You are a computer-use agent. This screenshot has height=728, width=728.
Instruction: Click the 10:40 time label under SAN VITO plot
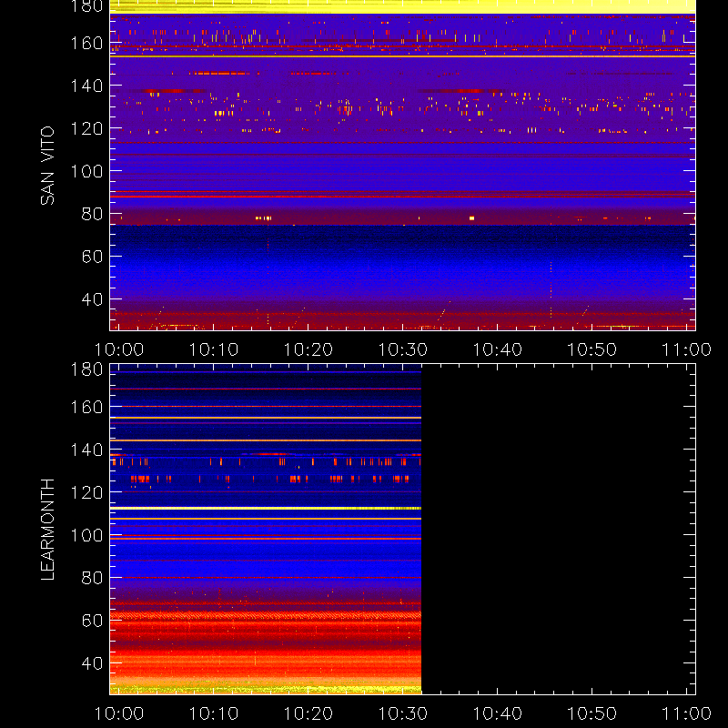coord(497,349)
